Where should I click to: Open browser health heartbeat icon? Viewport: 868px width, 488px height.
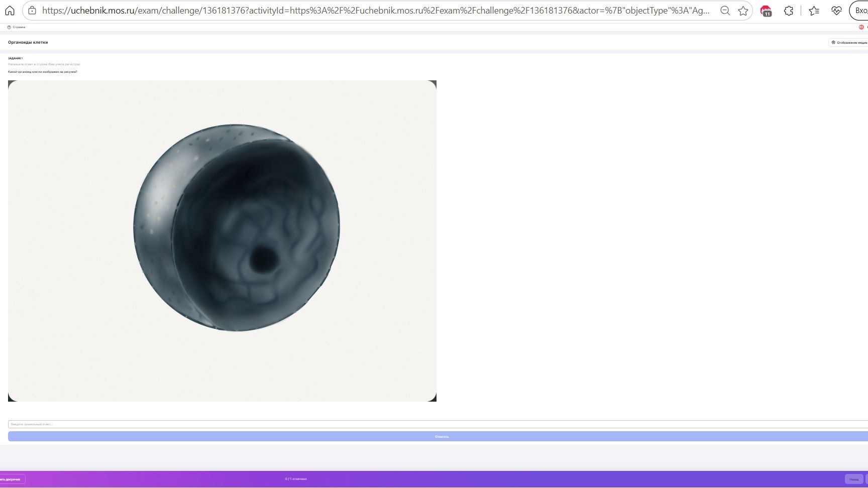836,11
